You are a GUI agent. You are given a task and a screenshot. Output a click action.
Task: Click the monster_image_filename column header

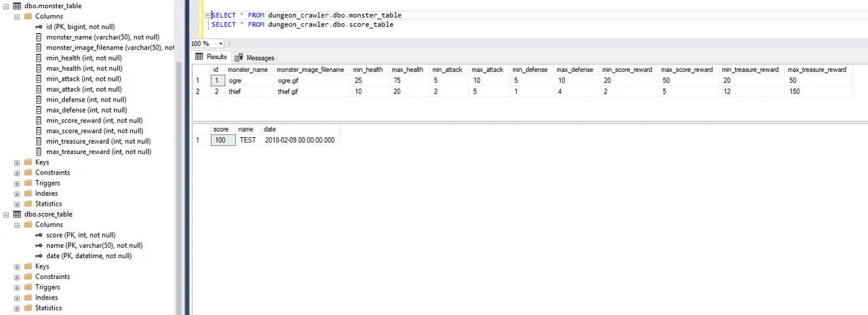point(312,70)
